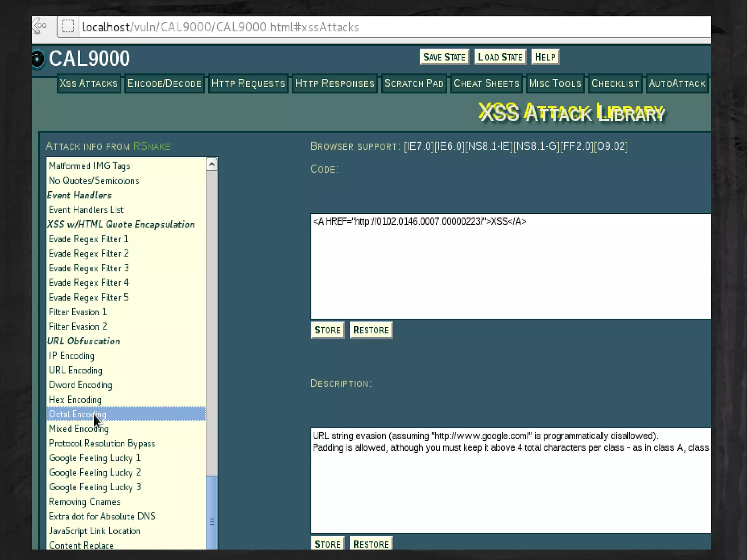This screenshot has width=747, height=560.
Task: Select Mixed Encoding attack entry
Action: 79,429
